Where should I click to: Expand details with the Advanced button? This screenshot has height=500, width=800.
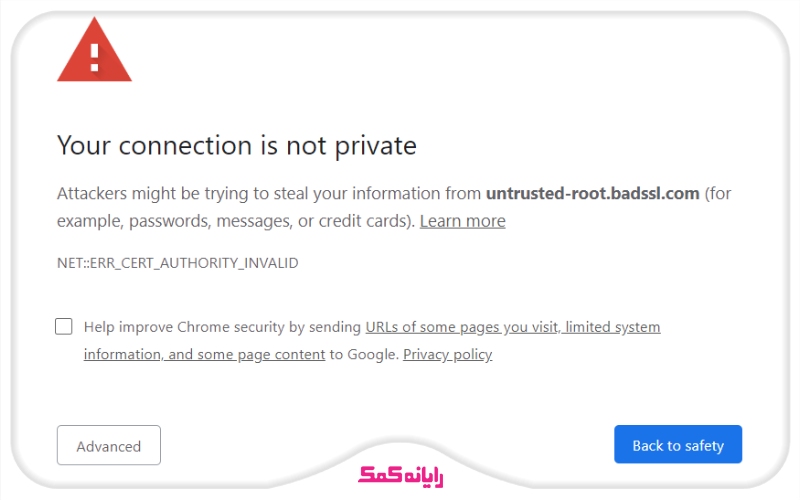coord(109,446)
